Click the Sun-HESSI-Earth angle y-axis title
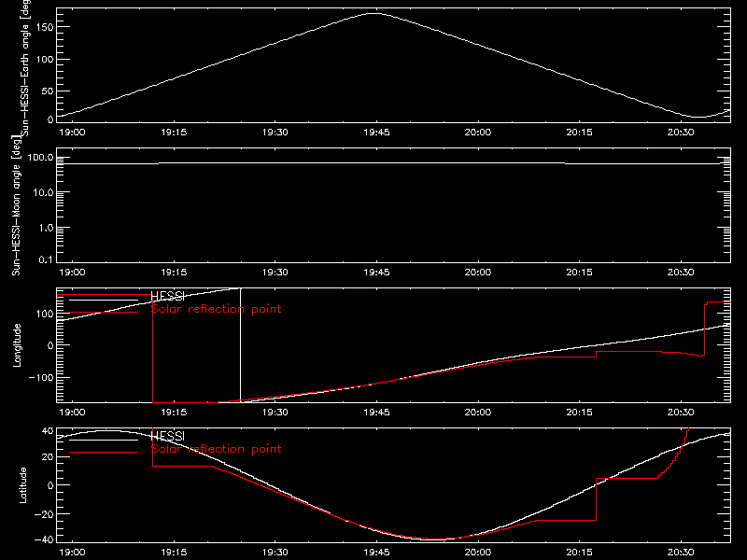747x560 pixels. click(x=25, y=66)
